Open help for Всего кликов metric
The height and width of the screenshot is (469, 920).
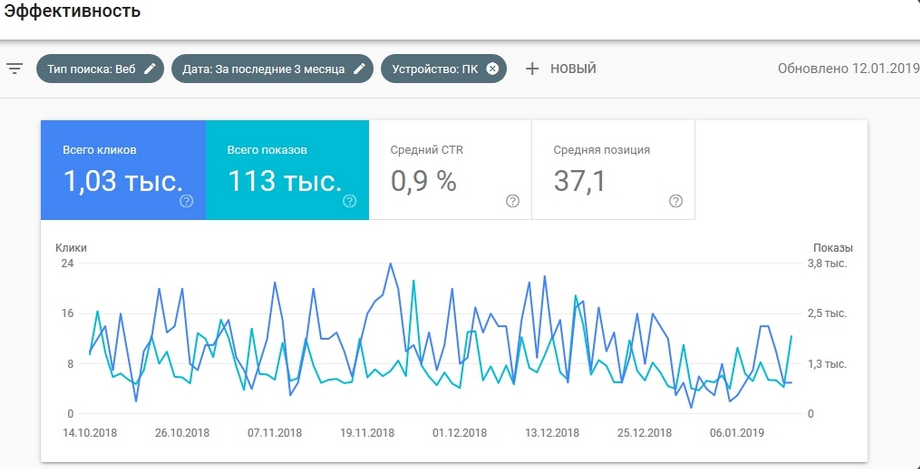click(x=187, y=201)
